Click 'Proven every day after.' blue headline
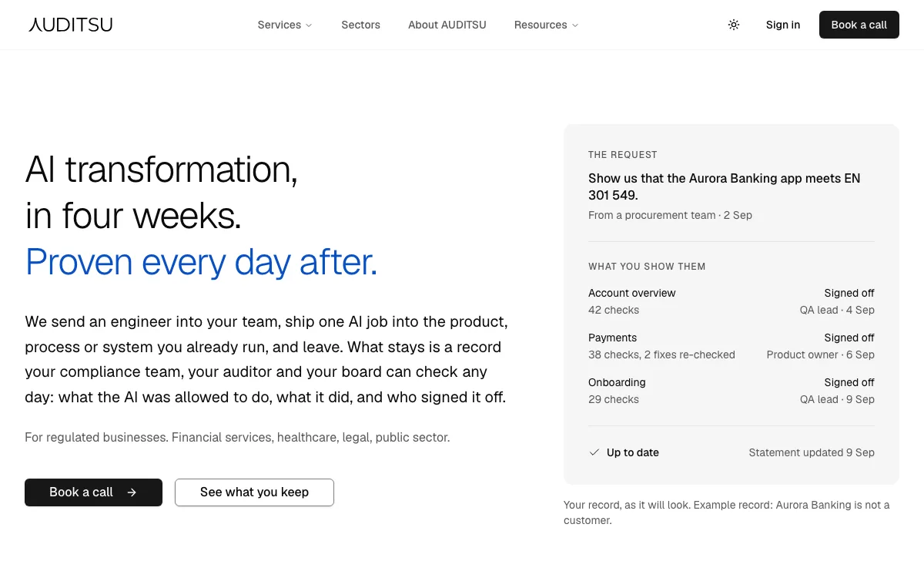The height and width of the screenshot is (578, 924). (201, 262)
